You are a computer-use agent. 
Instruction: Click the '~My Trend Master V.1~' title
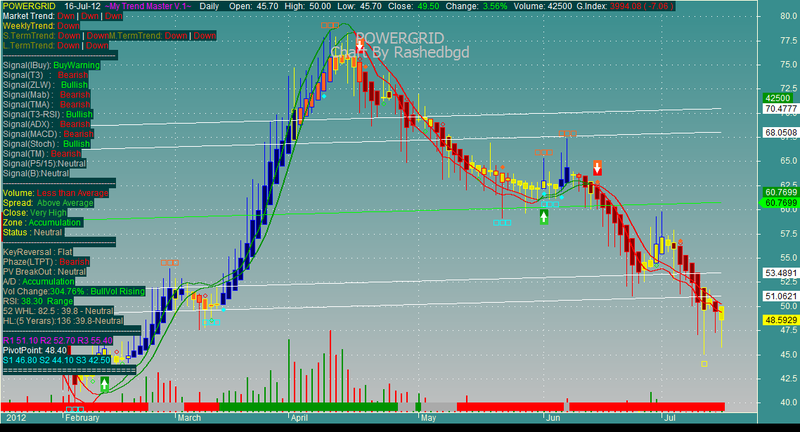tap(148, 6)
